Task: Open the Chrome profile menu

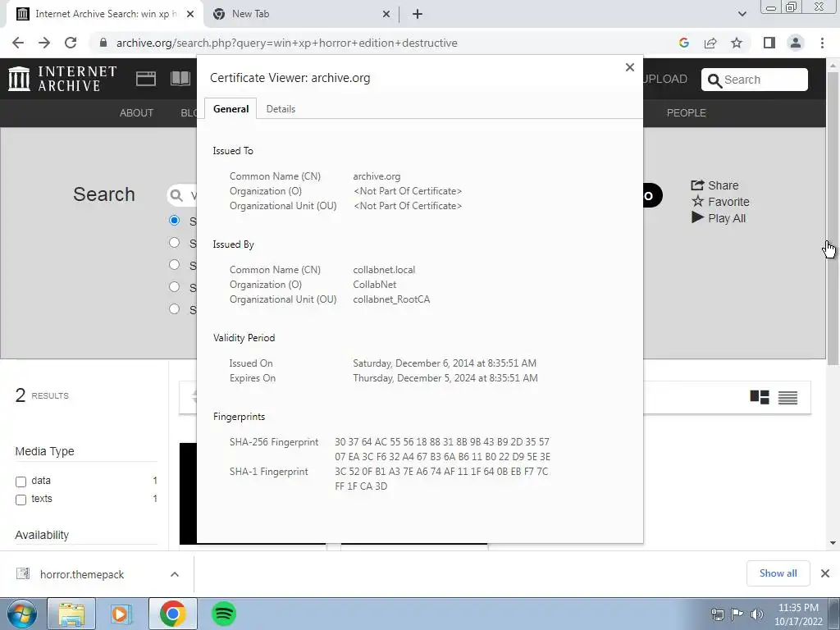Action: pos(796,43)
